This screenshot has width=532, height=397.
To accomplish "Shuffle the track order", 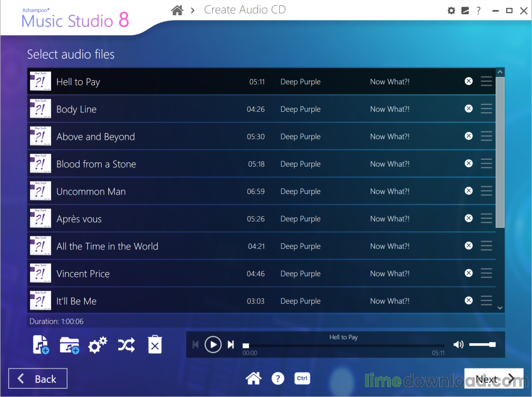I will [x=126, y=345].
